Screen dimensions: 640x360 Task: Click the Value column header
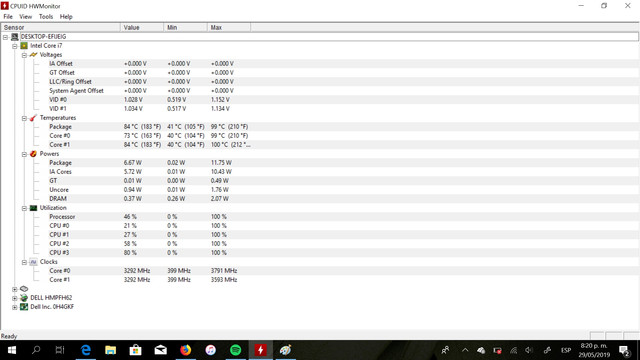(142, 27)
